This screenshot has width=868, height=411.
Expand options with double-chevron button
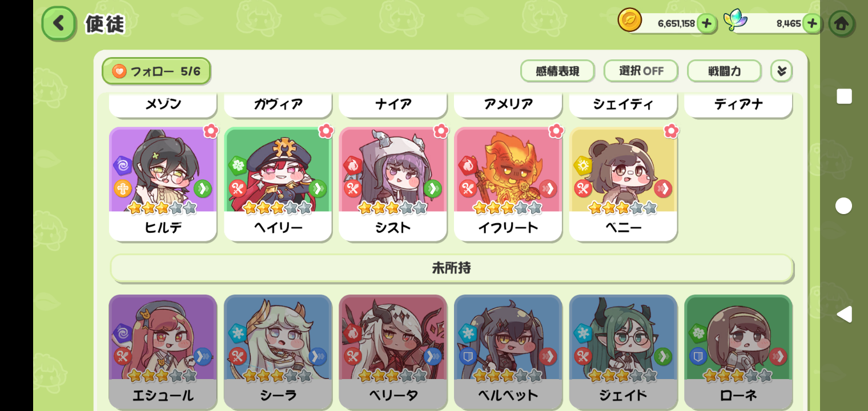tap(781, 71)
